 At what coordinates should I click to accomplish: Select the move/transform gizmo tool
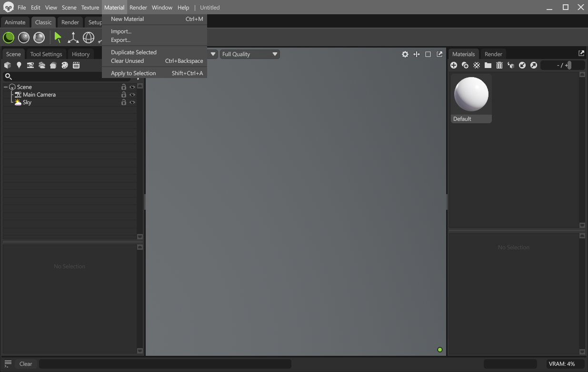73,38
